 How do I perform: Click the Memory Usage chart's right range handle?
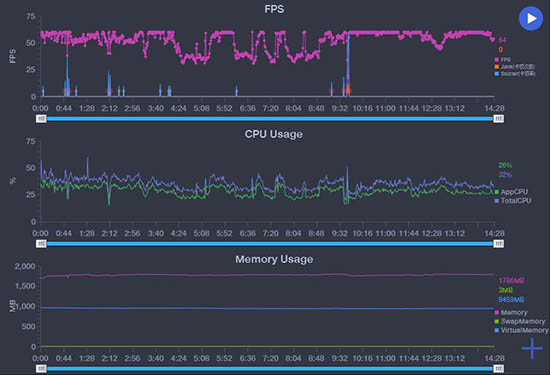click(x=498, y=369)
